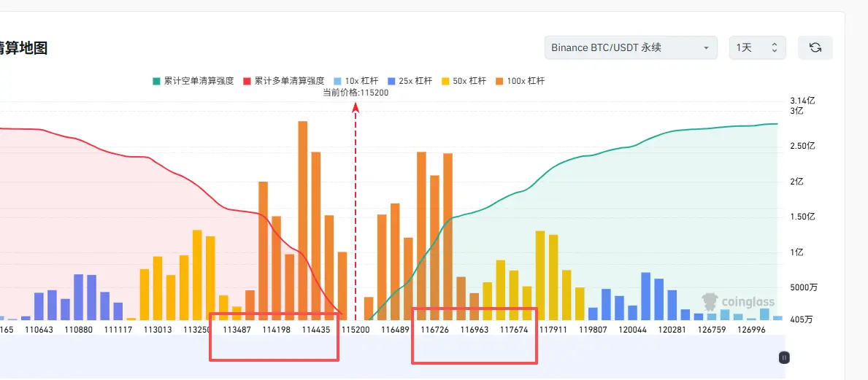
Task: Click the pause handle on range slider
Action: tap(784, 357)
